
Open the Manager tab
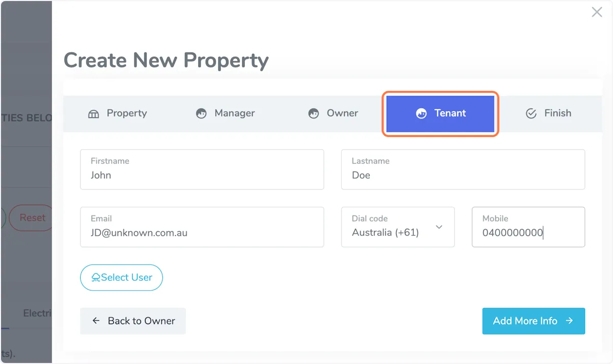click(x=225, y=113)
